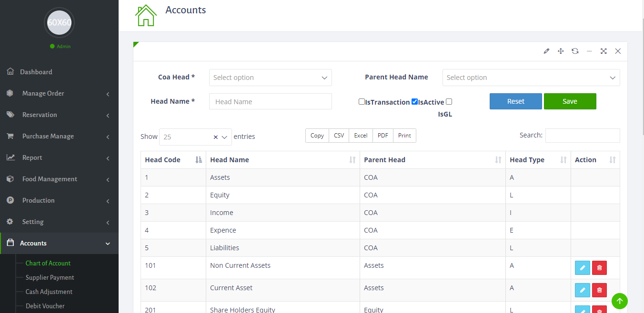Click the green scroll-to-top arrow button

click(620, 301)
